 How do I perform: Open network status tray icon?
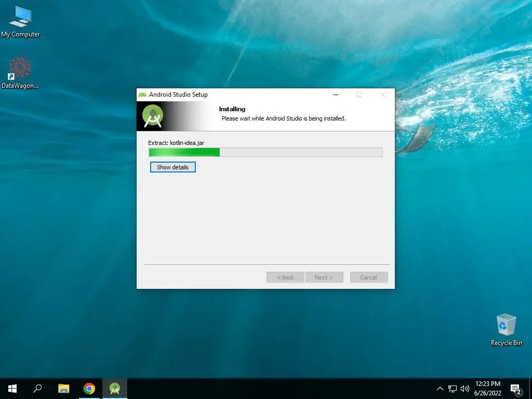click(453, 389)
